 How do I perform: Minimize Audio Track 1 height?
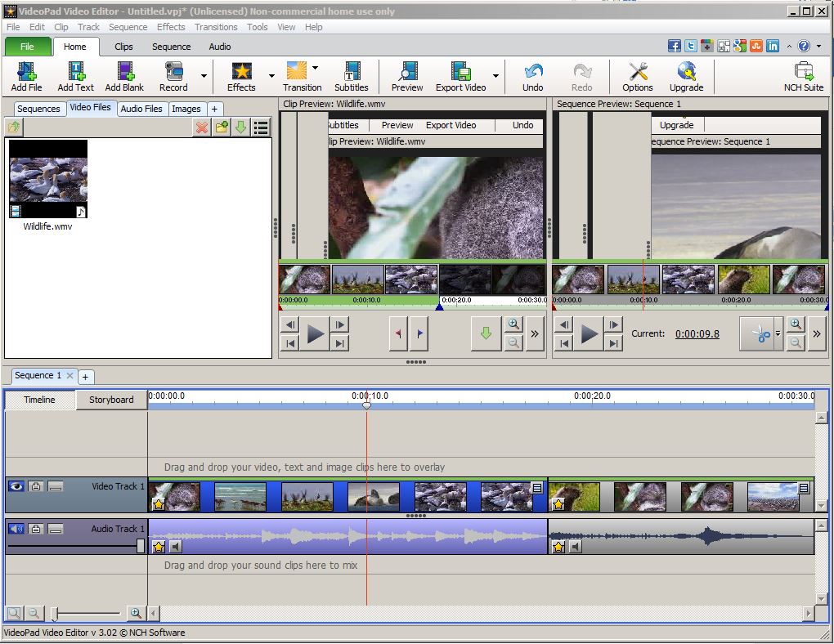click(56, 529)
